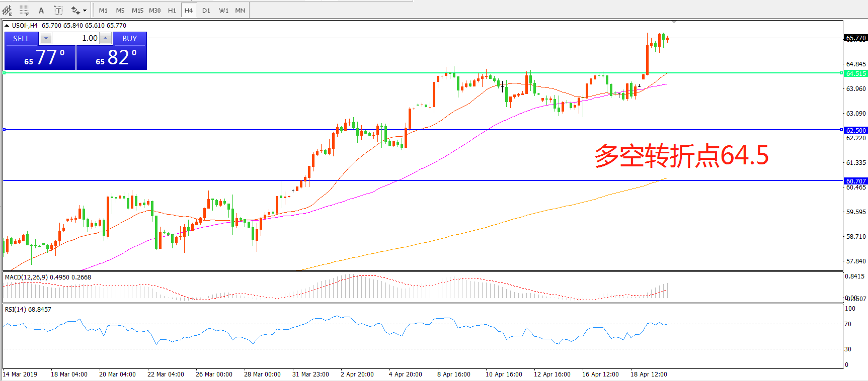Switch to M15 timeframe
The width and height of the screenshot is (868, 381).
click(x=137, y=11)
